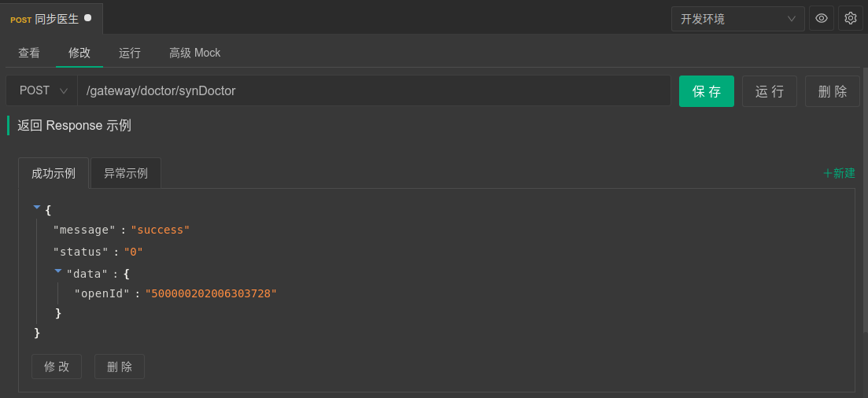Open the POST method dropdown
868x398 pixels.
click(x=42, y=90)
